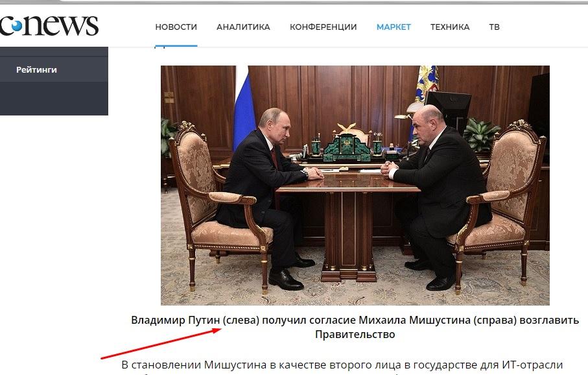The width and height of the screenshot is (588, 375).
Task: Go to the АНАЛИТИКА section
Action: coord(243,27)
